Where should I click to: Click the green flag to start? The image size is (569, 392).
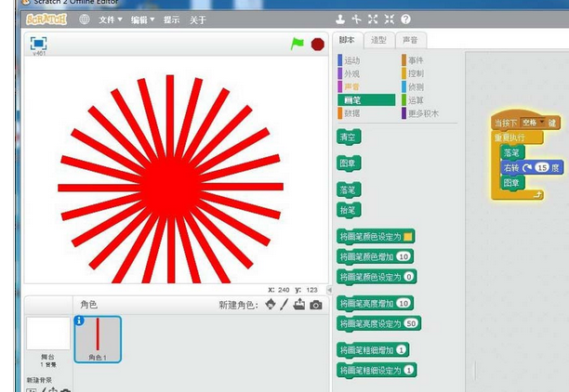click(x=298, y=45)
